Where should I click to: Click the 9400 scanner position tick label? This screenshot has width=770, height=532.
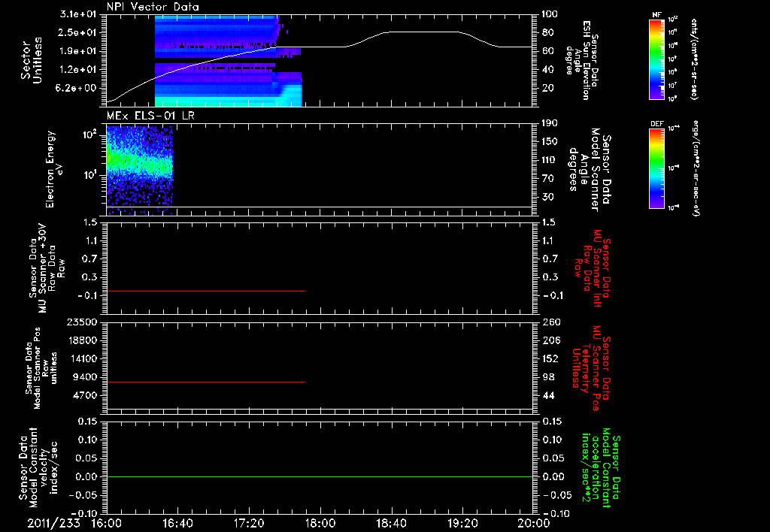[x=85, y=377]
